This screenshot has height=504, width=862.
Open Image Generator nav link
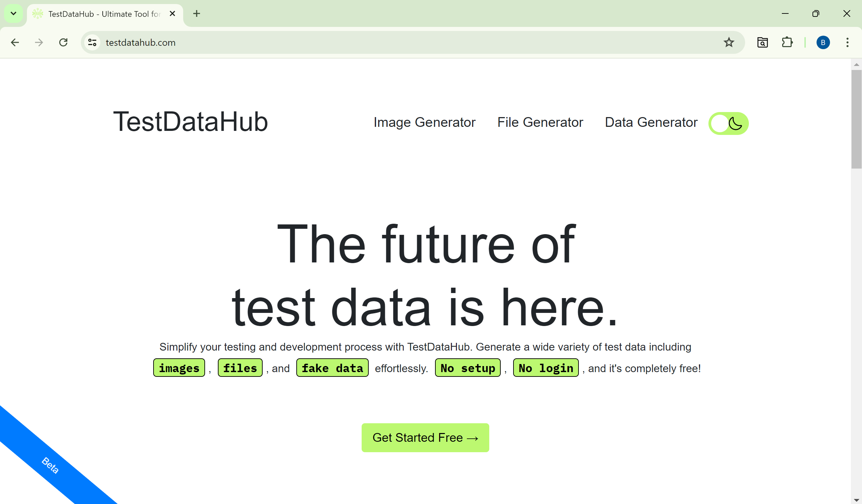pyautogui.click(x=424, y=122)
